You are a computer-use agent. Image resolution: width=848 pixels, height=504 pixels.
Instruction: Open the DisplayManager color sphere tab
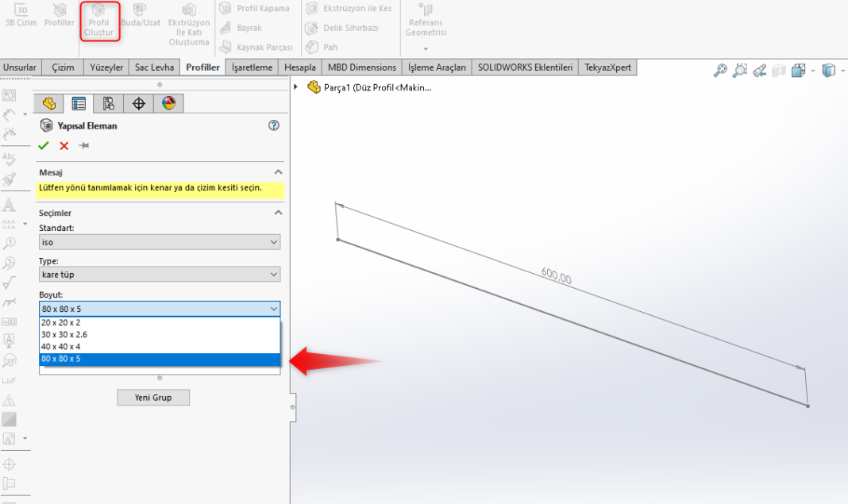(x=168, y=103)
